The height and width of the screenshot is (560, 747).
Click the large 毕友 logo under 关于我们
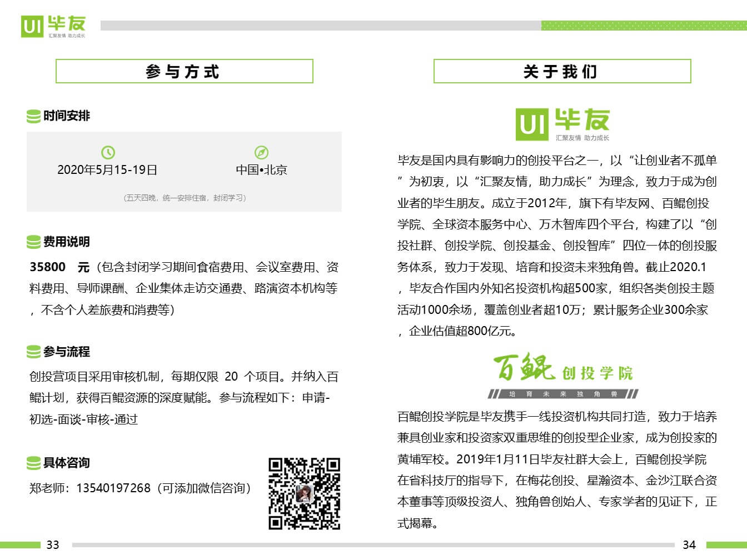(562, 124)
